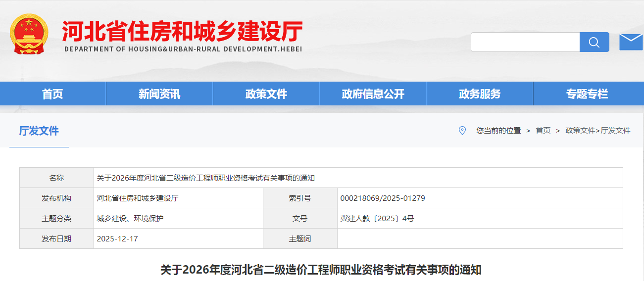Viewport: 644px width, 281px height.
Task: Click 厅发文件 at the breadcrumb end
Action: click(x=615, y=131)
